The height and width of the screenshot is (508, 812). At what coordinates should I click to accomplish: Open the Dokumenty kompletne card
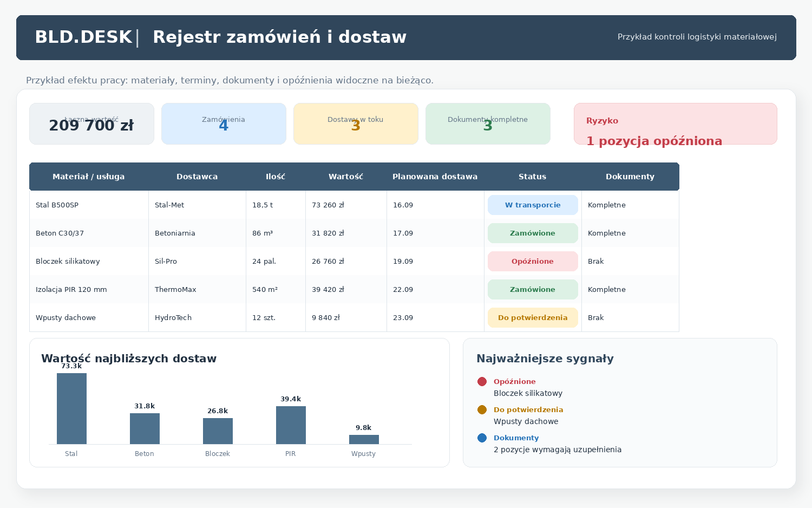(x=488, y=124)
